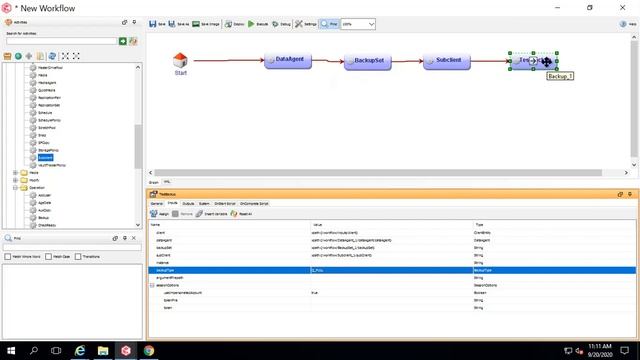
Task: Start the Debug tool
Action: (x=275, y=24)
